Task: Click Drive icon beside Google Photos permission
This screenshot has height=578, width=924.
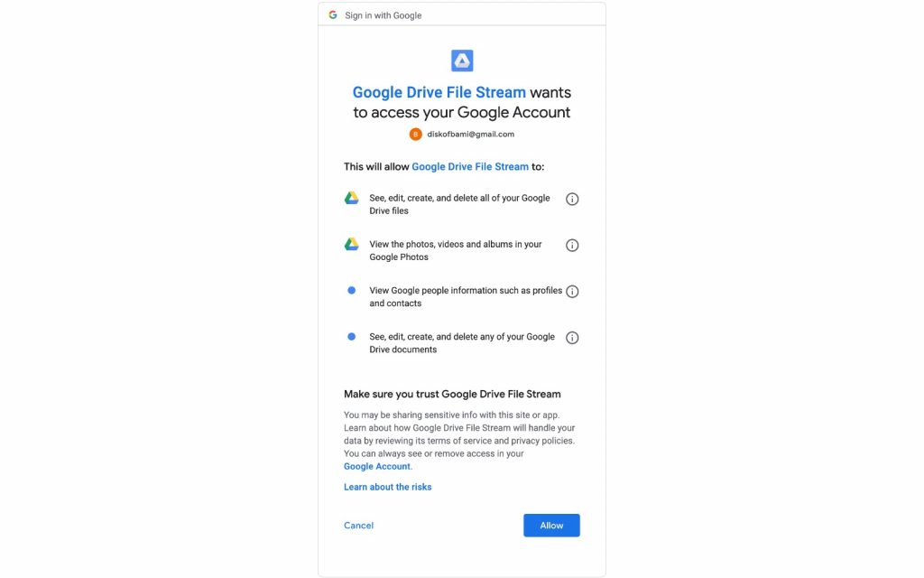Action: point(351,244)
